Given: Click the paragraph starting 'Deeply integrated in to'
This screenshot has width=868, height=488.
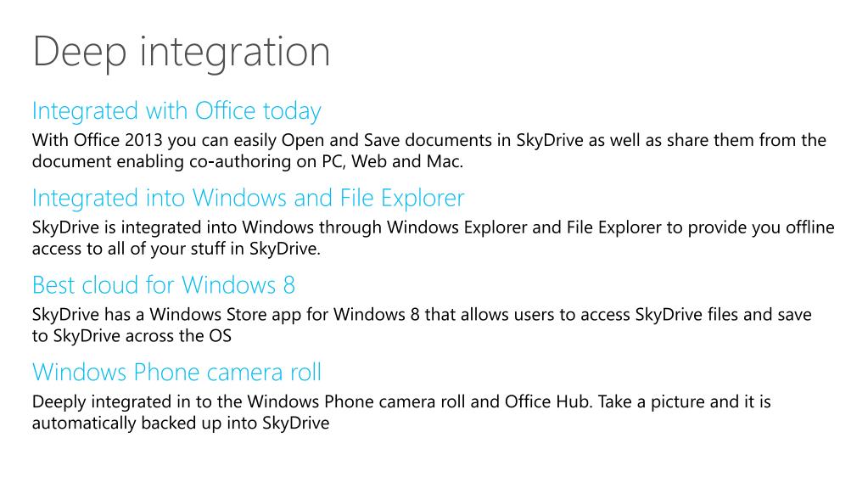Looking at the screenshot, I should pos(401,412).
